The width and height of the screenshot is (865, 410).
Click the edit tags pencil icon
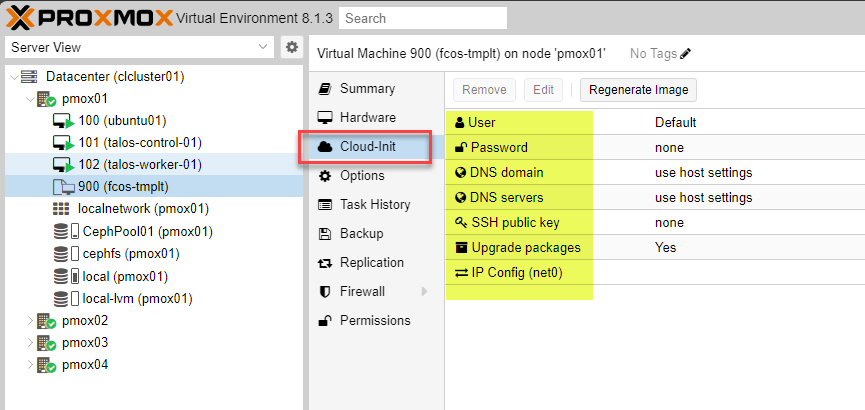686,54
